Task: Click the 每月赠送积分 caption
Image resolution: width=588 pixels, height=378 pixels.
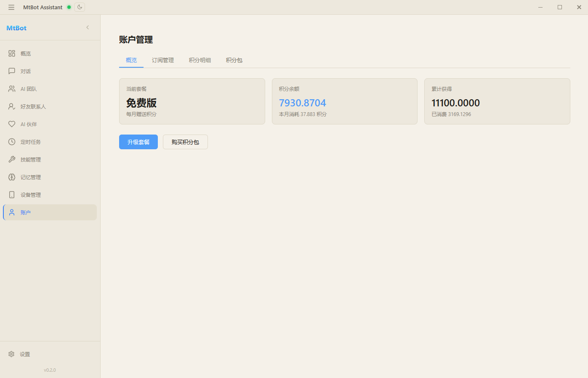Action: coord(141,114)
